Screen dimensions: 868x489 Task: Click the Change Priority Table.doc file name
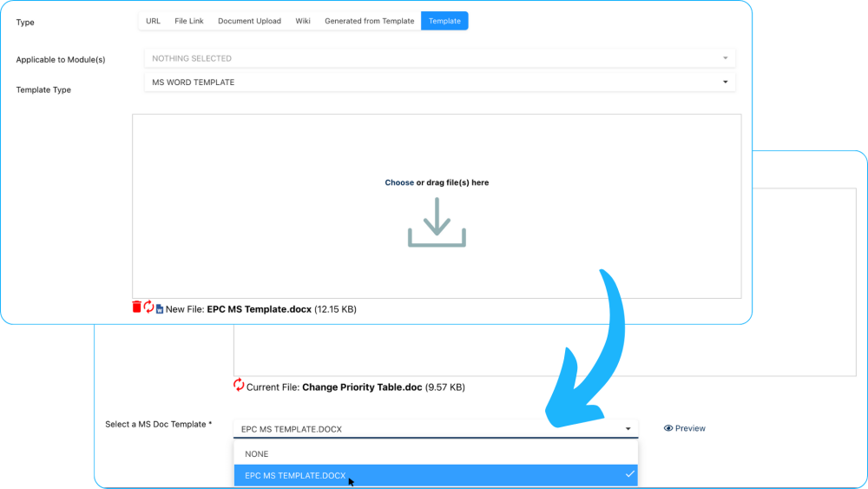coord(362,387)
